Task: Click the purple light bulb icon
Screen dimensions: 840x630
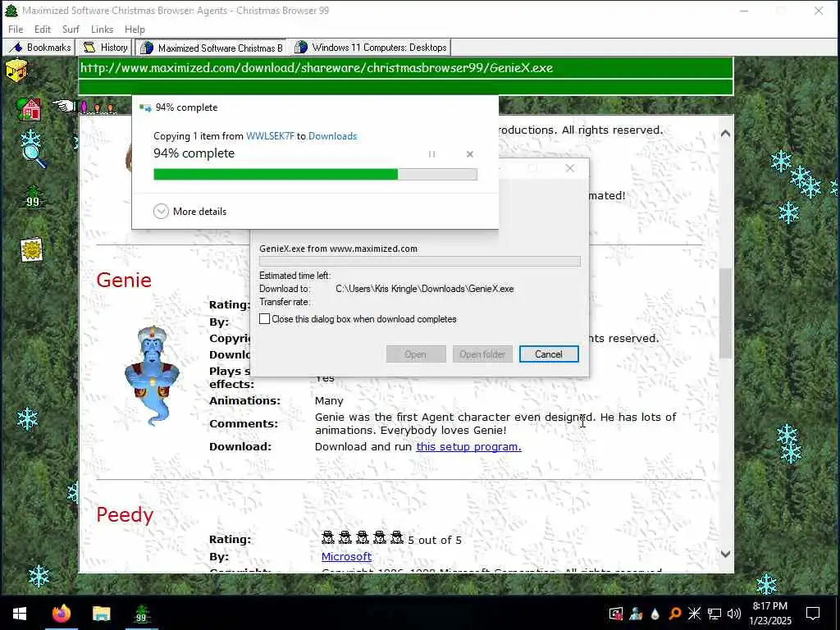Action: [84, 107]
